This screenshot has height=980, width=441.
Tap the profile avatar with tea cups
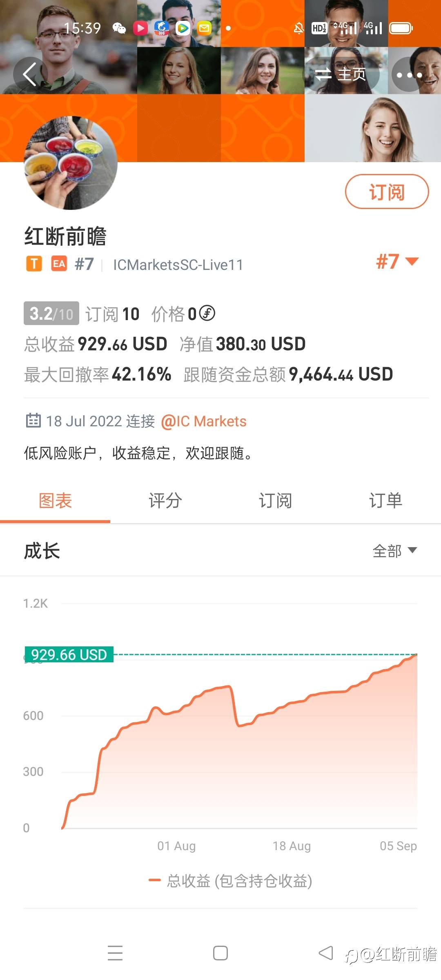click(x=71, y=163)
